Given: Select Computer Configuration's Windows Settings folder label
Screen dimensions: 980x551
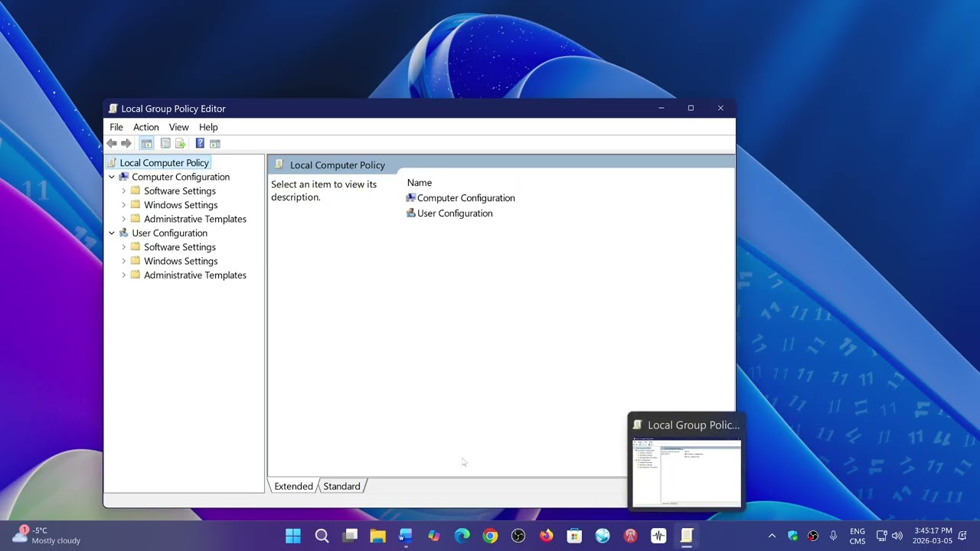Looking at the screenshot, I should pos(181,205).
